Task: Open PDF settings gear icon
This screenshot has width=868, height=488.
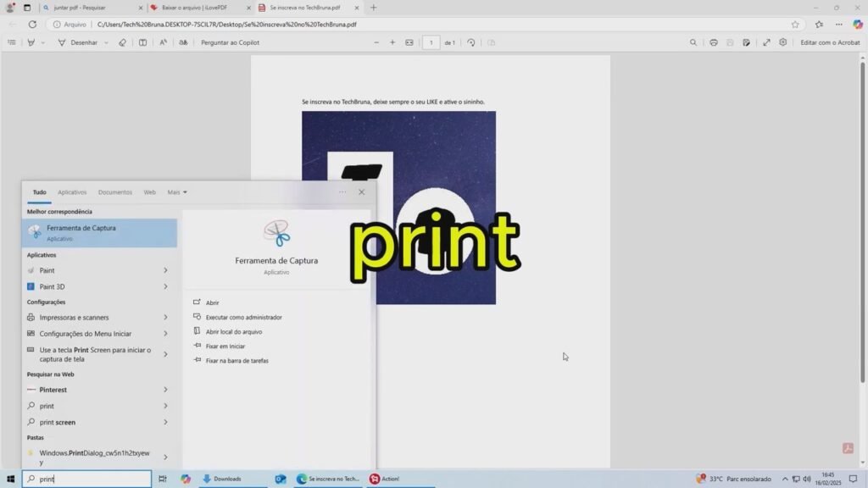Action: (x=782, y=42)
